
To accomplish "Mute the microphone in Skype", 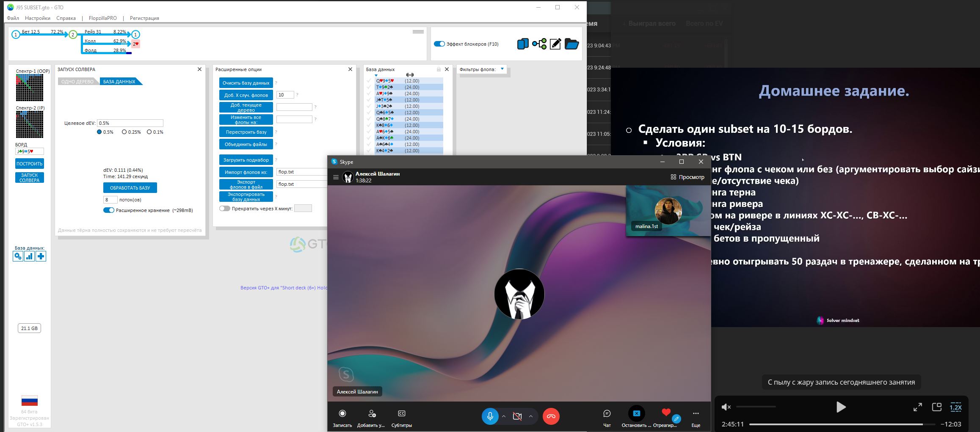I will pos(490,416).
